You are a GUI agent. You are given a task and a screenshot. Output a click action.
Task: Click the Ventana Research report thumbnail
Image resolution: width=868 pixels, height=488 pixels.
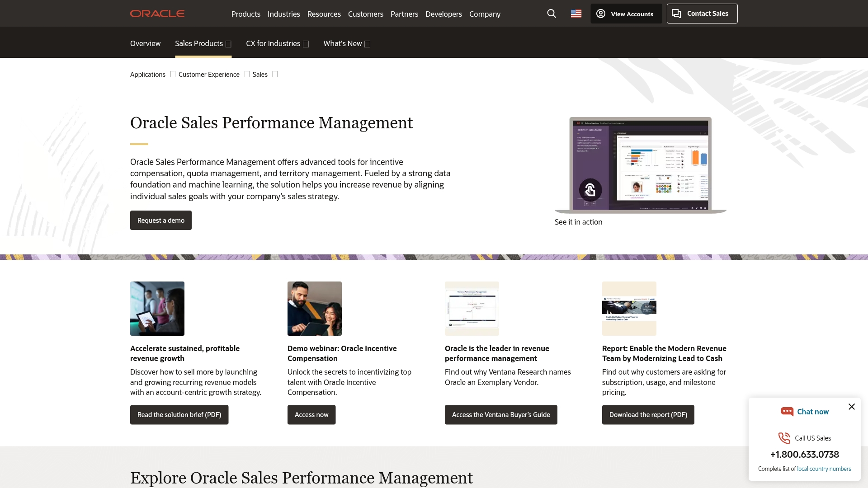pos(472,308)
